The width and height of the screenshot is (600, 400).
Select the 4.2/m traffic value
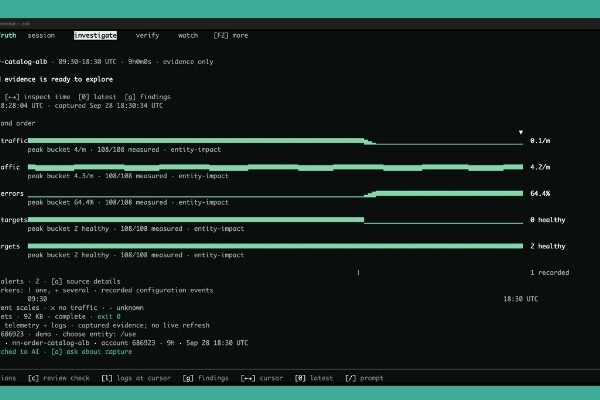(540, 167)
